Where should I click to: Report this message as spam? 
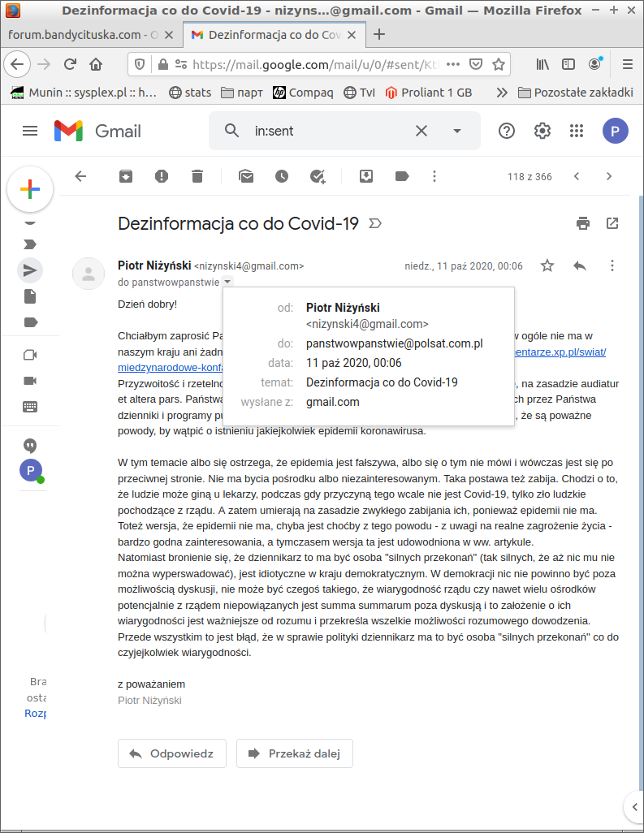[x=162, y=176]
